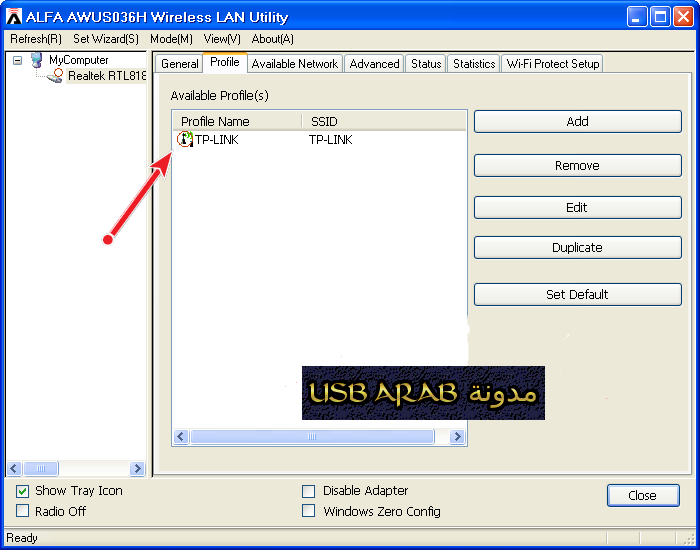Click the Remove profile button
Viewport: 700px width, 550px height.
(578, 166)
